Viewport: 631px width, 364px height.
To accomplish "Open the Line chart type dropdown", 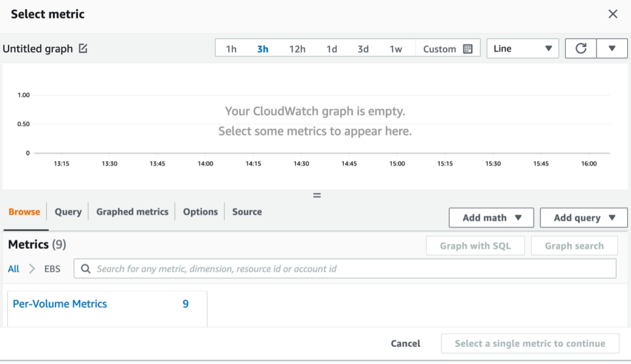I will point(523,48).
